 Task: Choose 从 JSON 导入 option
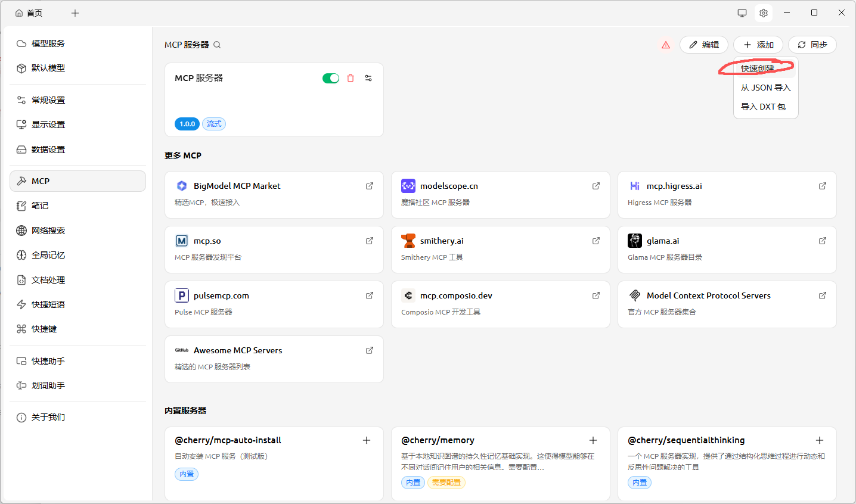(766, 88)
